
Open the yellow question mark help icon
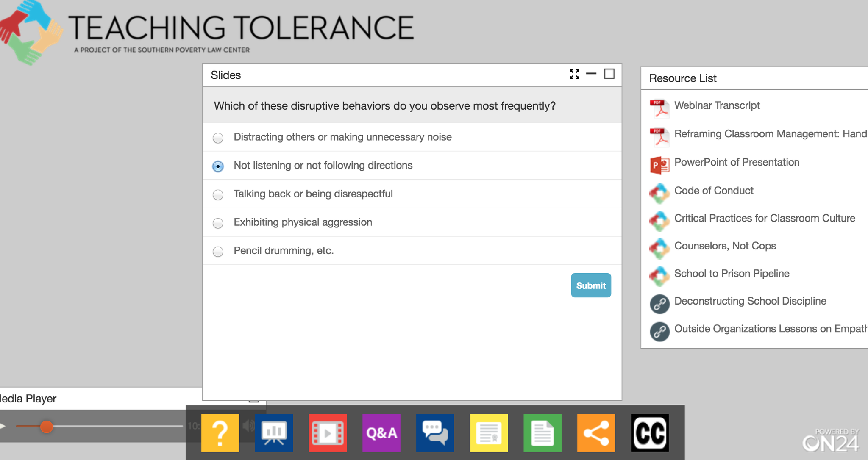[220, 433]
